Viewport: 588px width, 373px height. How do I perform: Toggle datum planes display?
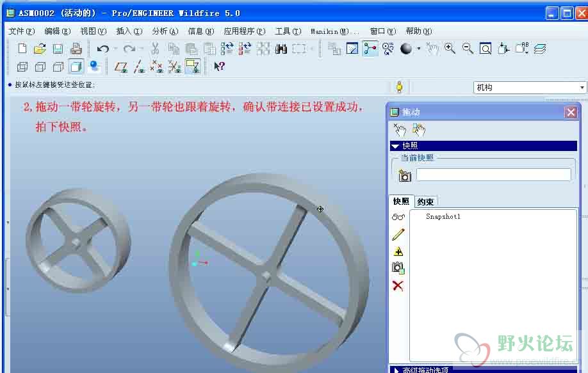point(121,67)
